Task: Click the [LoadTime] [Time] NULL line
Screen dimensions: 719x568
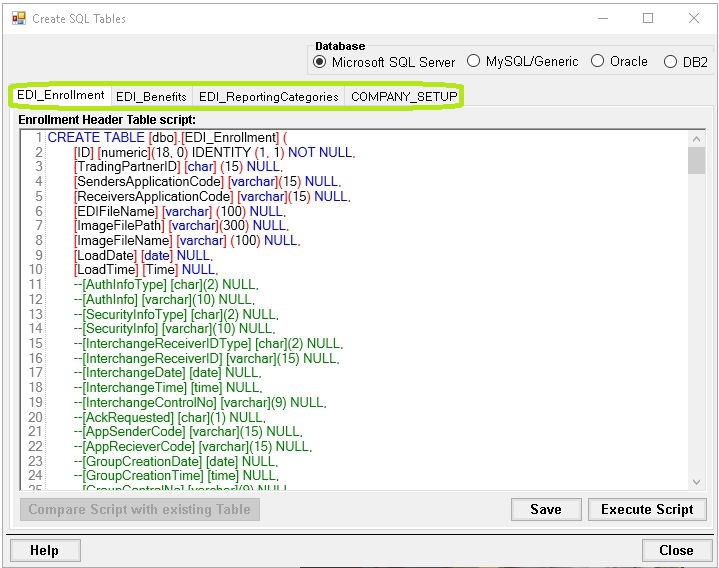Action: 146,270
